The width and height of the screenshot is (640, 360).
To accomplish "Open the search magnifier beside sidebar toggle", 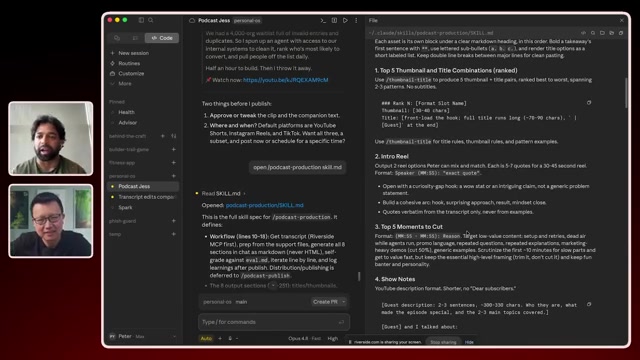I will (x=151, y=20).
